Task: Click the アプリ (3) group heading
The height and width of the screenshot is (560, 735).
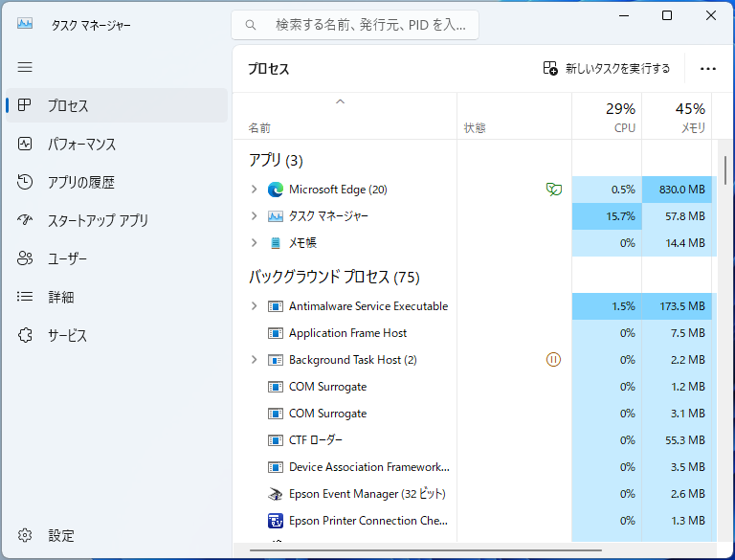Action: click(x=276, y=161)
